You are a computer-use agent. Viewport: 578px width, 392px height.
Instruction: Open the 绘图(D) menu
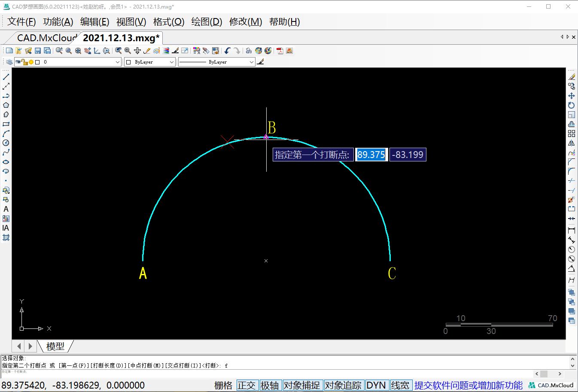207,22
